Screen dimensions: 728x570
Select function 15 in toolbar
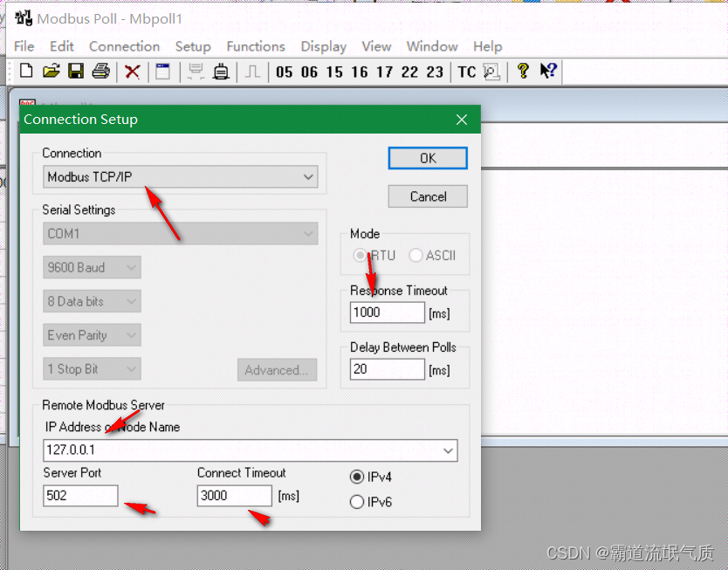coord(334,72)
